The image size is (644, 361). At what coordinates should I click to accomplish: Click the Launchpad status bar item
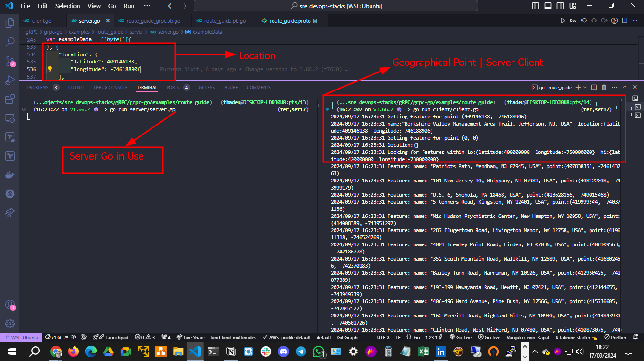point(110,337)
